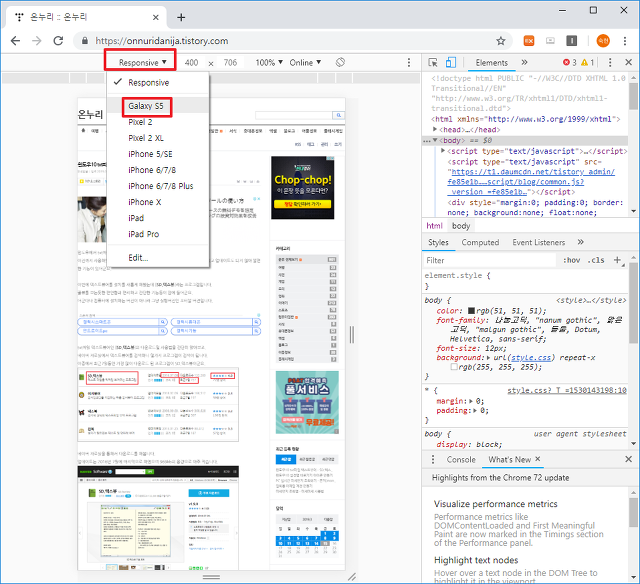Viewport: 640px width, 584px height.
Task: Click the Chop-chop advertisement banner
Action: tap(302, 188)
